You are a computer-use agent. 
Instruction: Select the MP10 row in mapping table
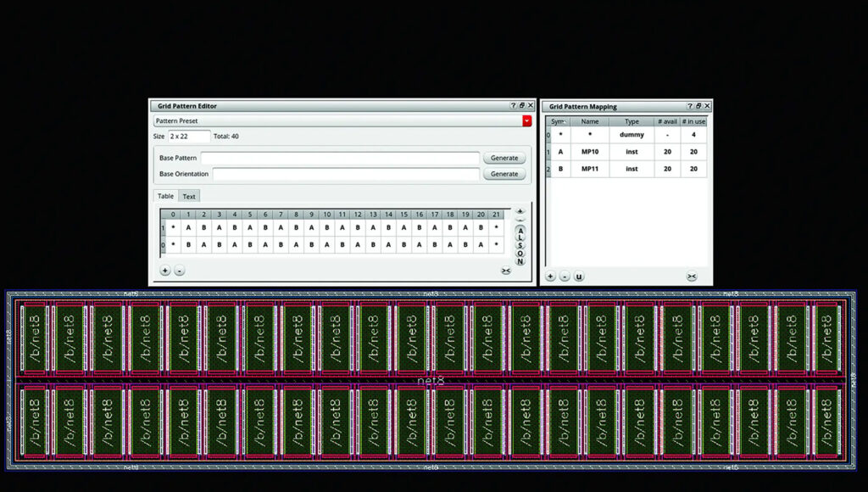coord(590,152)
